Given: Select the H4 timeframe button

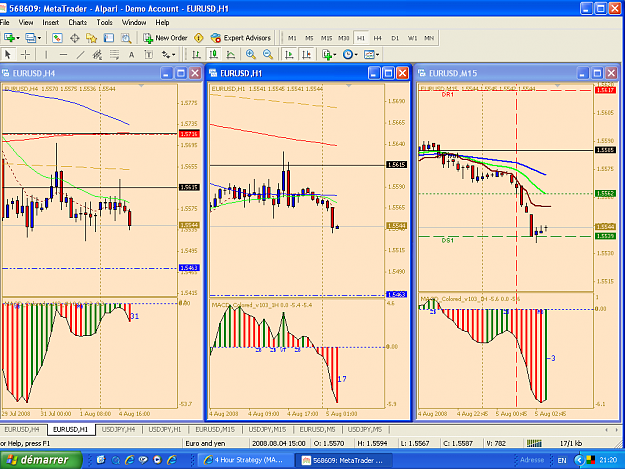Looking at the screenshot, I should click(377, 38).
